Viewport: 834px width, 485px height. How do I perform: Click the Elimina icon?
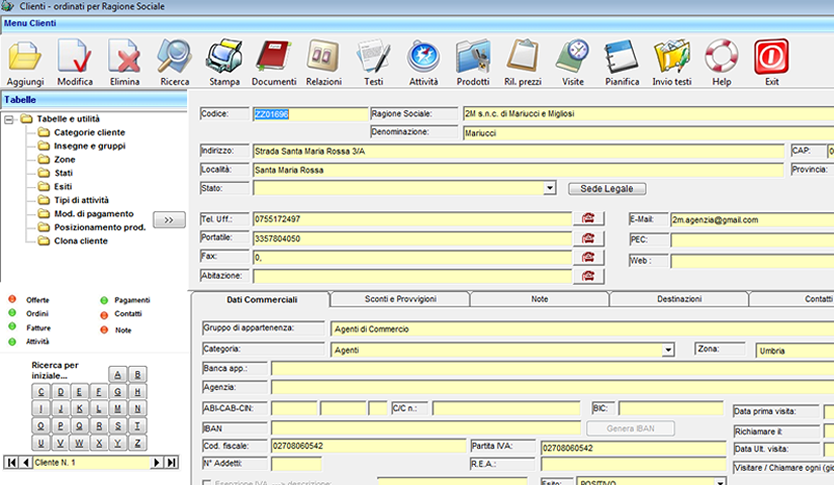(124, 56)
